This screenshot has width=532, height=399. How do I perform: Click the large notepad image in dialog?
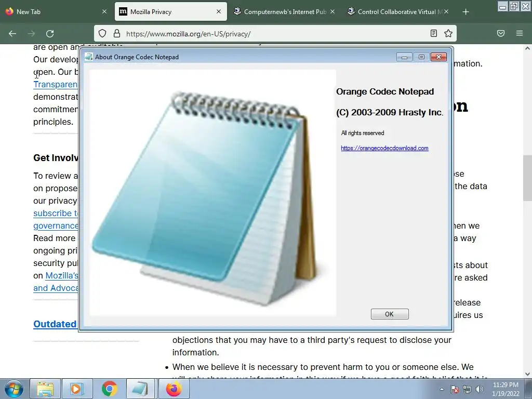click(212, 193)
